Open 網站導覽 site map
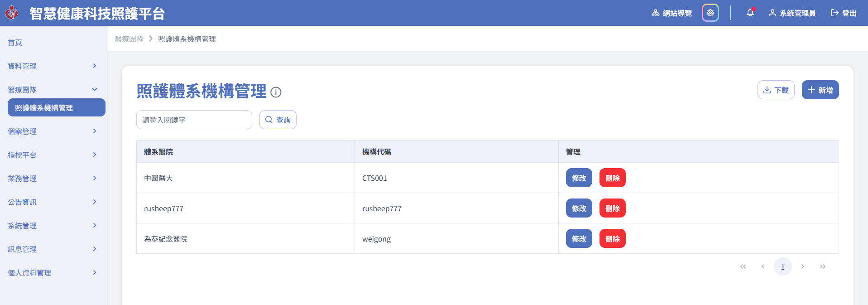Viewport: 868px width, 305px height. coord(671,13)
